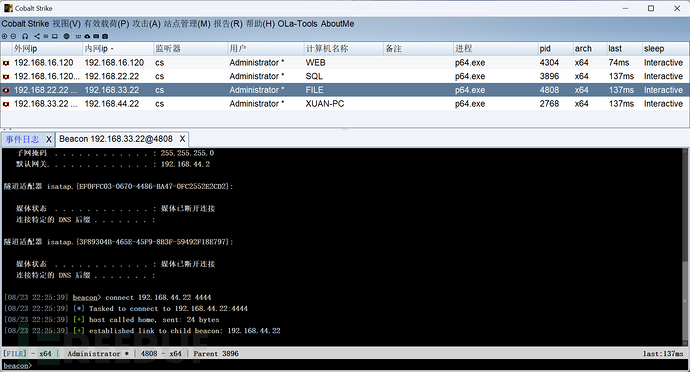Close the 事件日志 tab
This screenshot has height=372, width=690.
point(49,140)
